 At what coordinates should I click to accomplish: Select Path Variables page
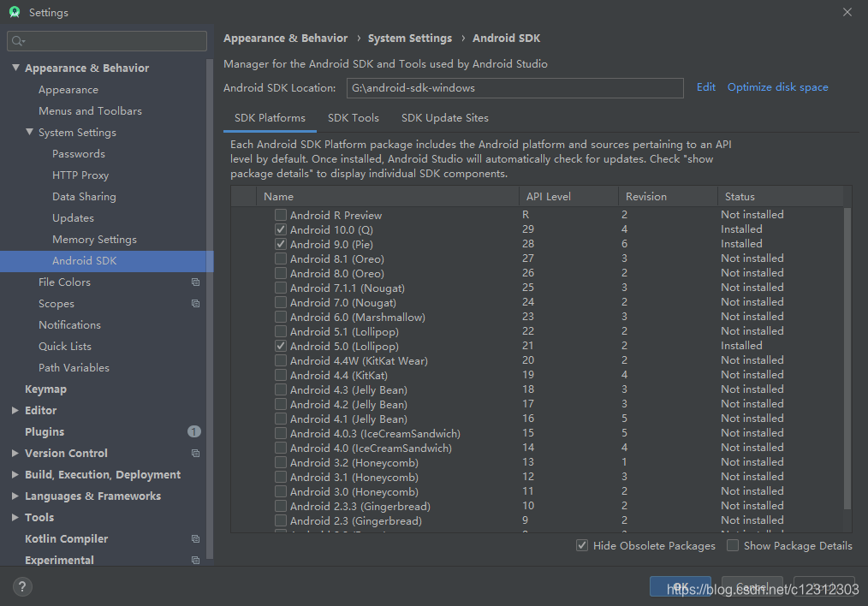[x=74, y=368]
